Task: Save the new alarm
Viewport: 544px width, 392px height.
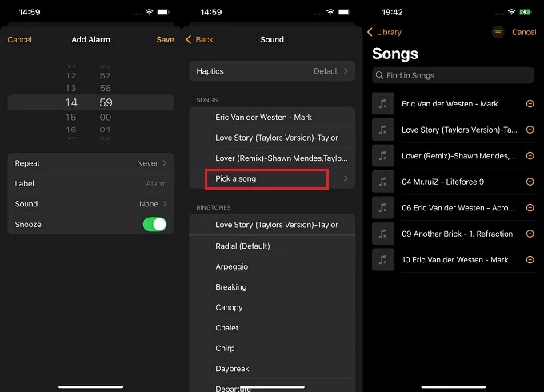Action: click(165, 39)
